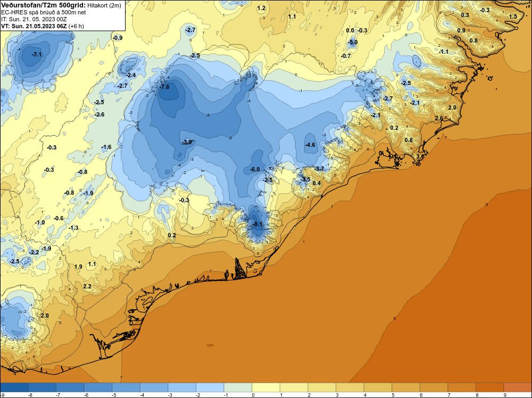Select the -7.6 temperature label
The image size is (532, 398).
click(164, 87)
